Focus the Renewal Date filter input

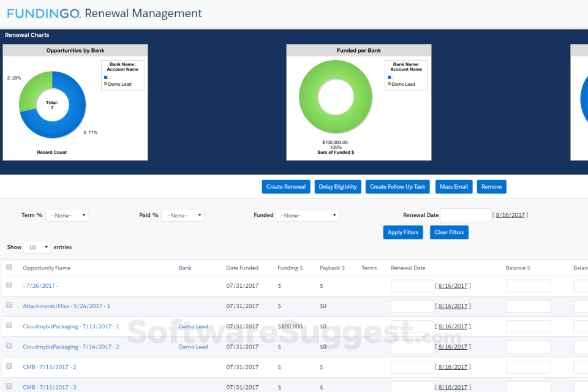tap(466, 215)
